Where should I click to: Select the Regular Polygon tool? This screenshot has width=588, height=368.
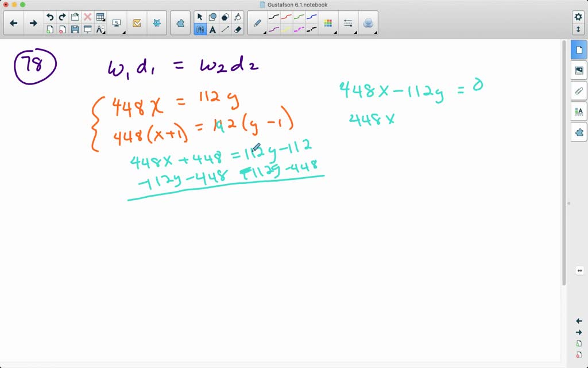225,17
